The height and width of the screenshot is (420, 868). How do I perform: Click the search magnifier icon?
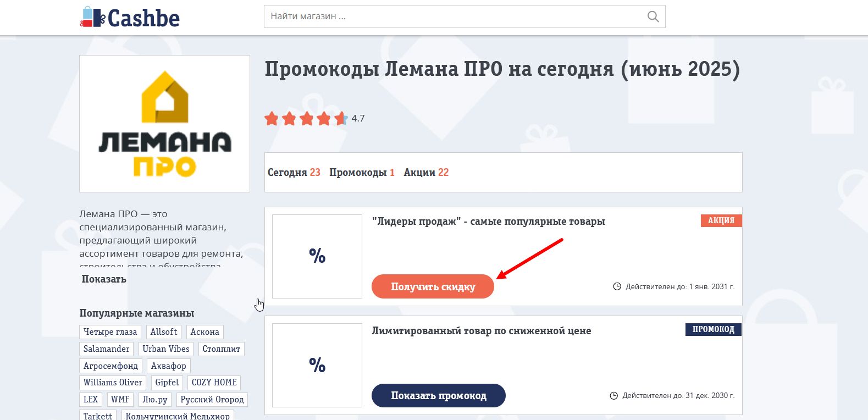pos(653,16)
